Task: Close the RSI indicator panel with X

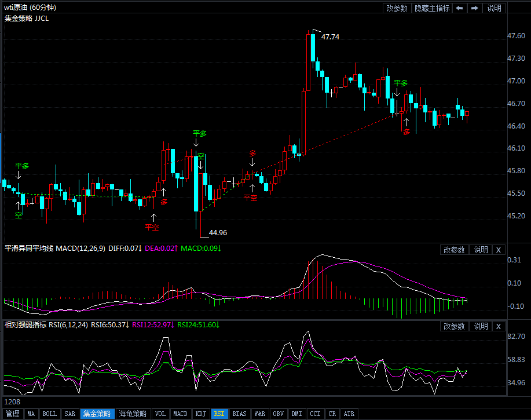Action: (x=498, y=326)
